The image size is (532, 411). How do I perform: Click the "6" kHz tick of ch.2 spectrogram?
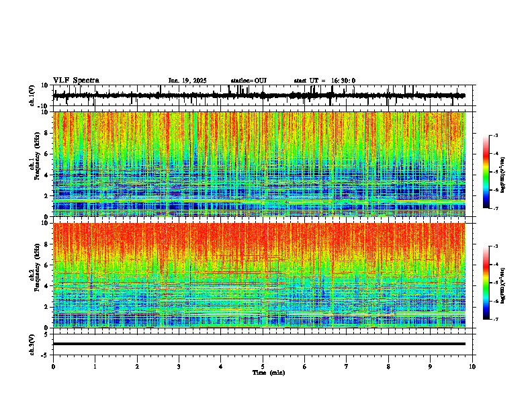point(47,265)
